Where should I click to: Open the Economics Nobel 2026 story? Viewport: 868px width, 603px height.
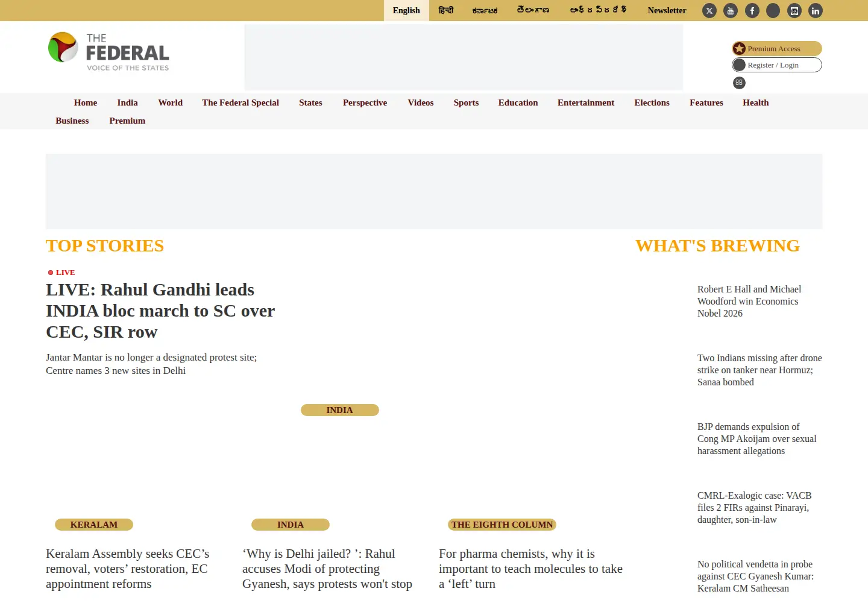coord(749,301)
